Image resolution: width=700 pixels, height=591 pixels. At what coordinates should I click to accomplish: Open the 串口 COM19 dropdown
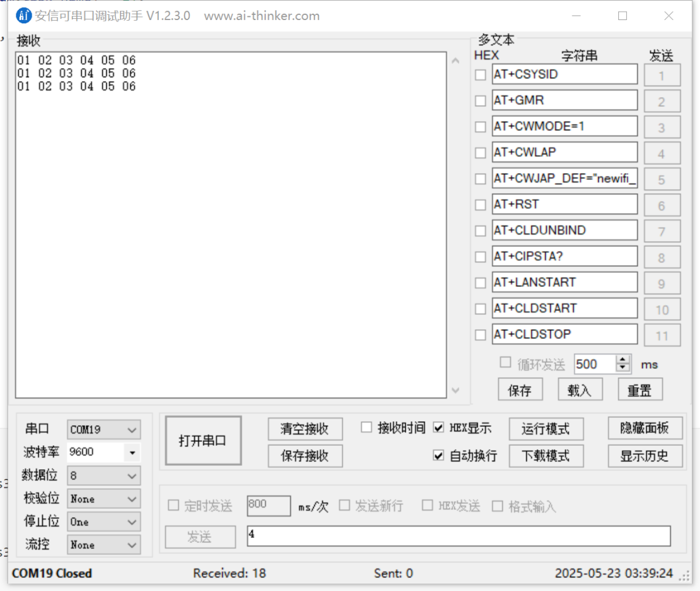[132, 430]
